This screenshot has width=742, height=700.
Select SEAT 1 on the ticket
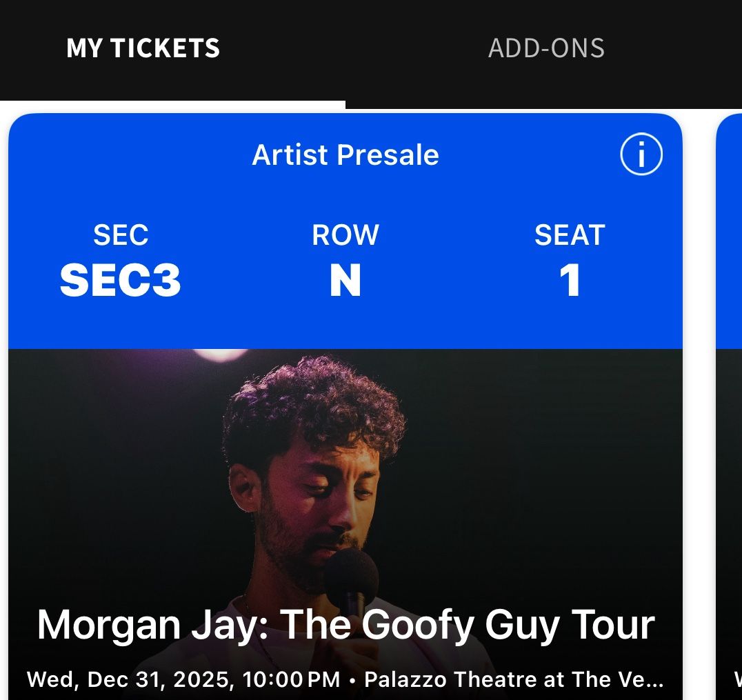(570, 279)
